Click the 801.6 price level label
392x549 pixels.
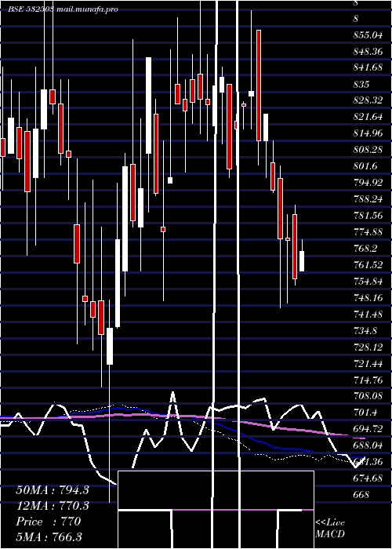pyautogui.click(x=365, y=166)
